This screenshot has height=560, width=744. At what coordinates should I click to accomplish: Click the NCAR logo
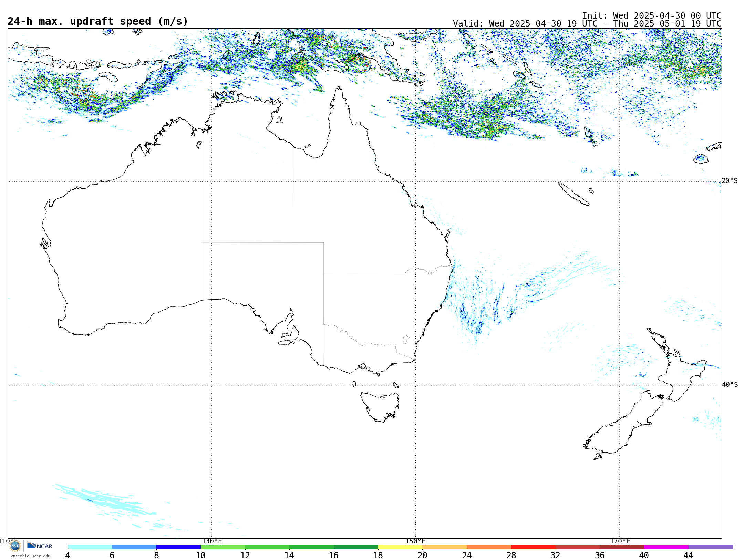point(40,546)
